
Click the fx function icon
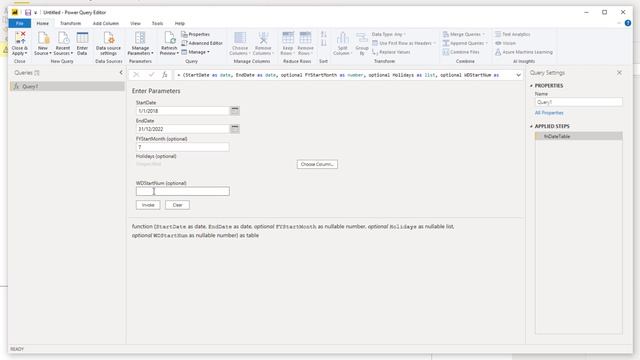(x=164, y=75)
